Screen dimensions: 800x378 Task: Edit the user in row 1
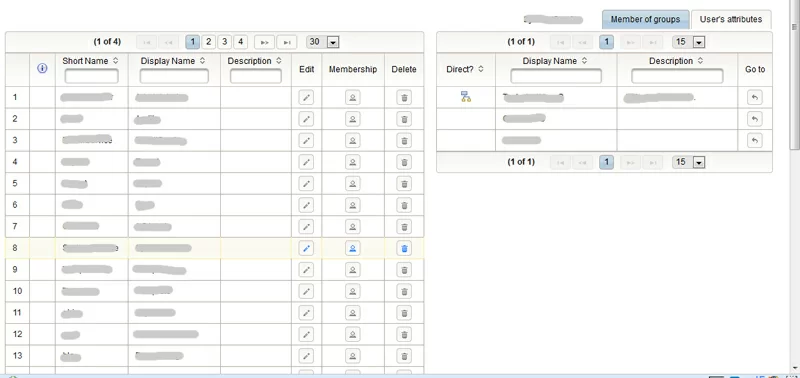tap(306, 97)
